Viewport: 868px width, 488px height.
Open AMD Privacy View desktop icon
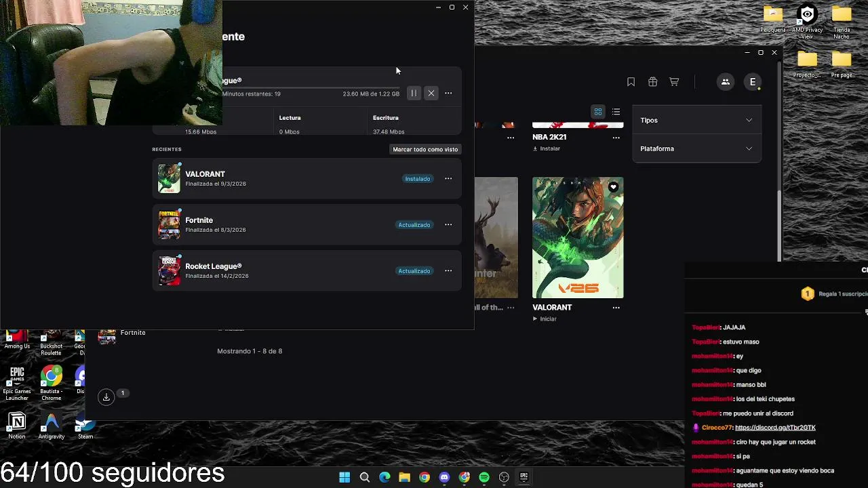pos(807,22)
